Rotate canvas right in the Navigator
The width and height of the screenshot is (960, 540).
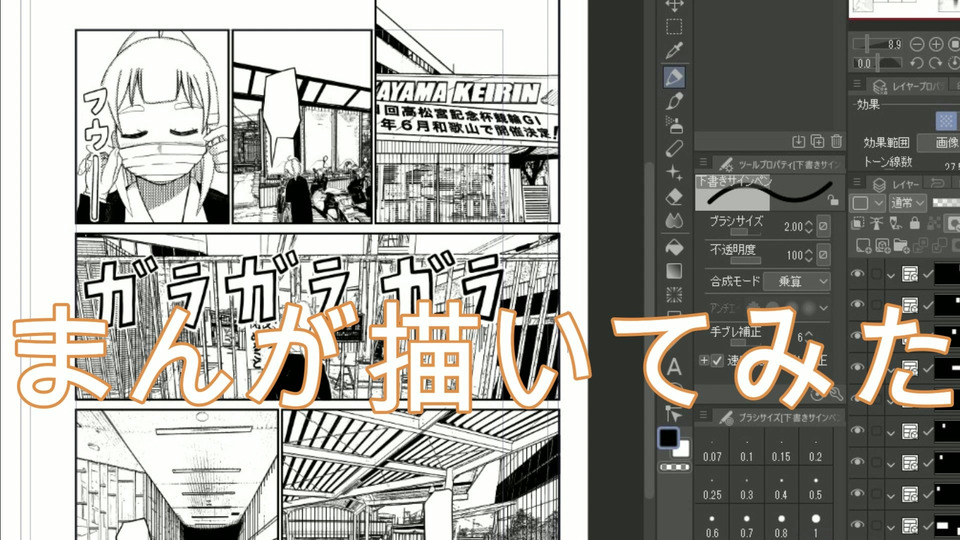(936, 63)
